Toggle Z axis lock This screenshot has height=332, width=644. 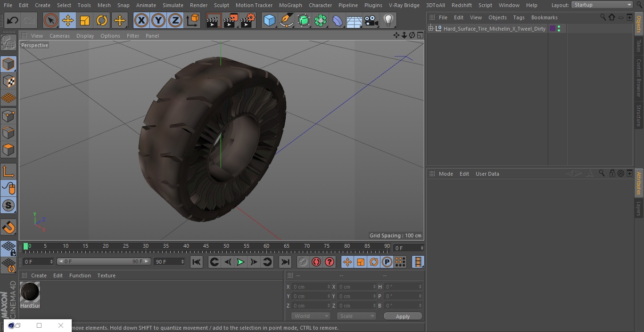[175, 20]
